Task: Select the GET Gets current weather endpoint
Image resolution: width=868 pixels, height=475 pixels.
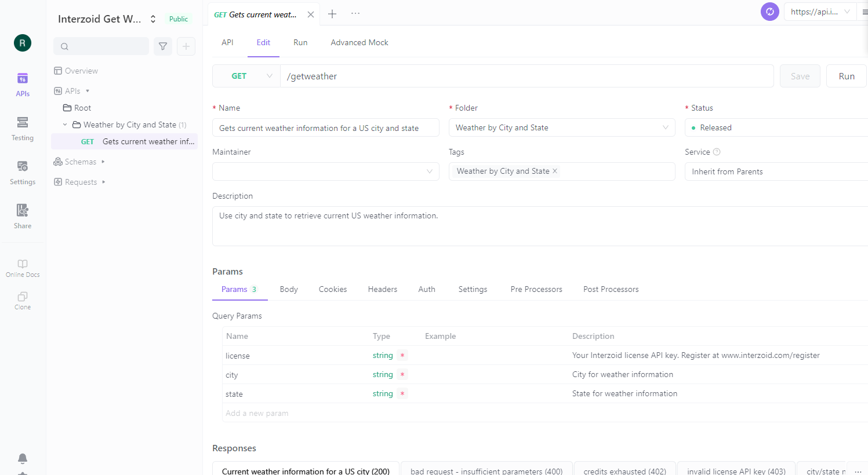Action: 124,141
